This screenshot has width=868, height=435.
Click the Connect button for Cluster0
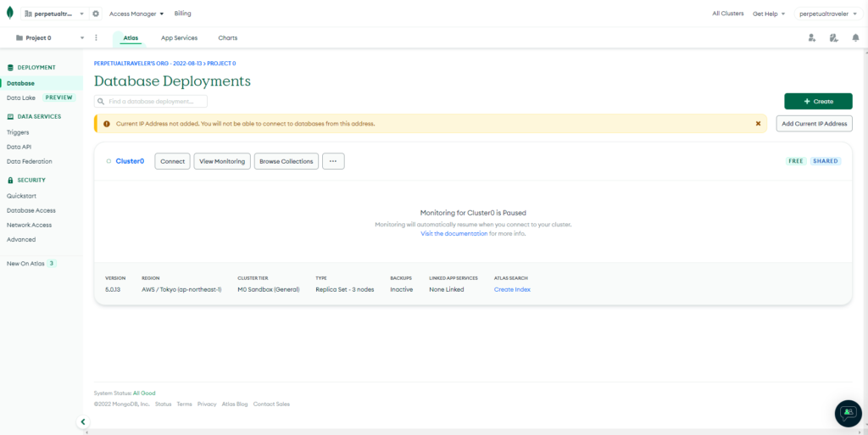pos(172,161)
